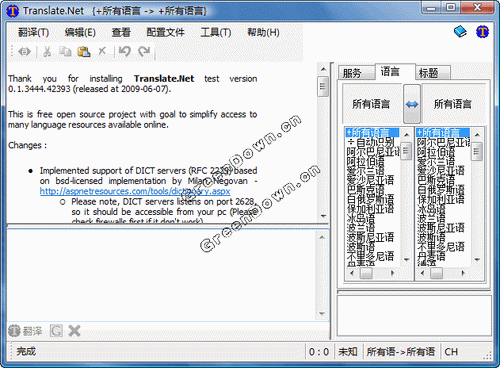
Task: Click the blue book icon at top right
Action: click(x=461, y=32)
